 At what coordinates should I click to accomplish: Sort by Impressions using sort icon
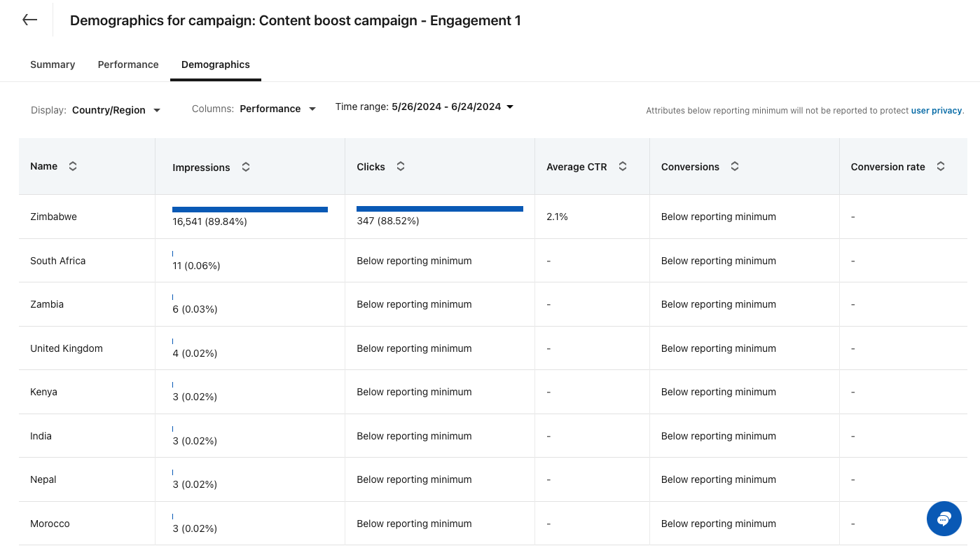(246, 167)
